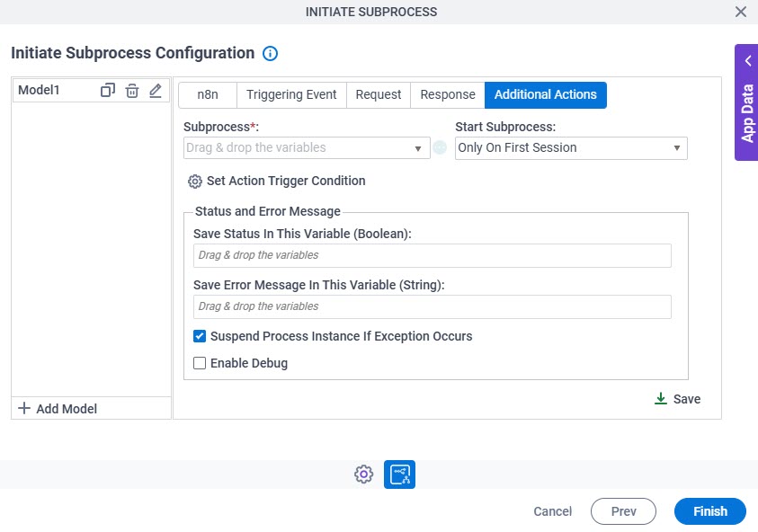Click the green Save download icon
Screen dimensions: 758x532
pos(660,399)
